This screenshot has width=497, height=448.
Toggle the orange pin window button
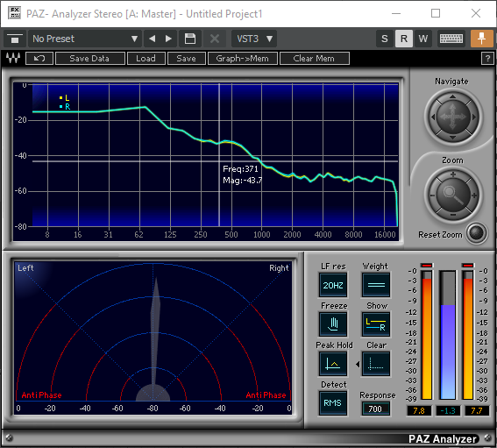482,39
